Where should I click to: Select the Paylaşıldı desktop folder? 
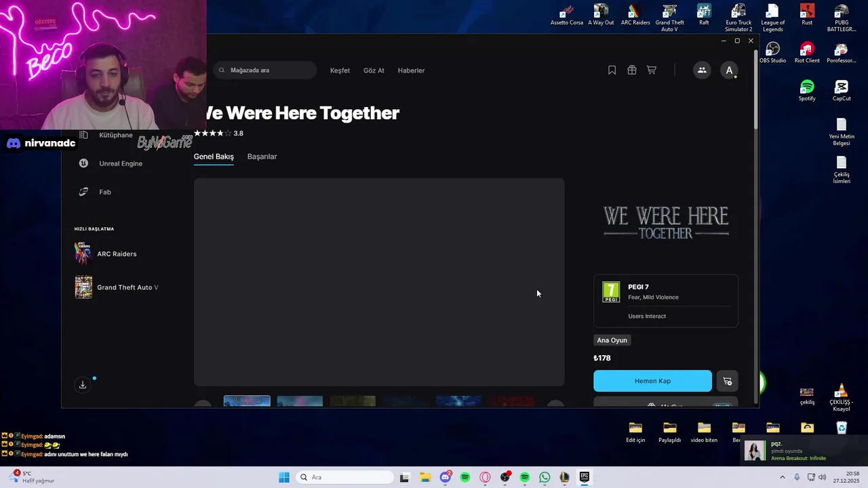669,432
